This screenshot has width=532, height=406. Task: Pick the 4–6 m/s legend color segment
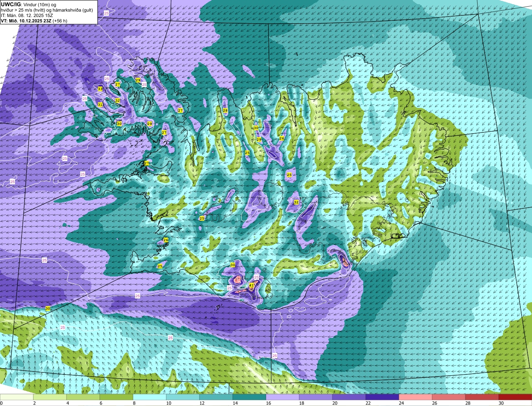[x=83, y=397]
